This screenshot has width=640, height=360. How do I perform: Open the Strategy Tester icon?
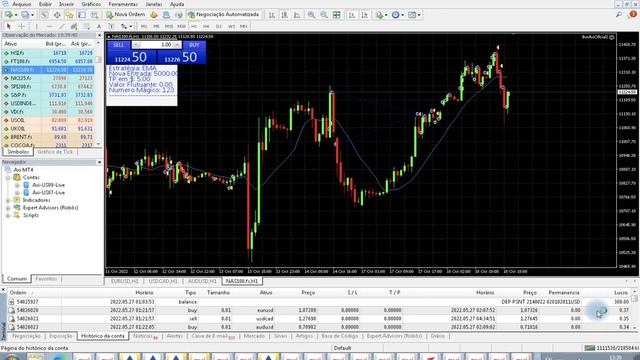pyautogui.click(x=95, y=15)
